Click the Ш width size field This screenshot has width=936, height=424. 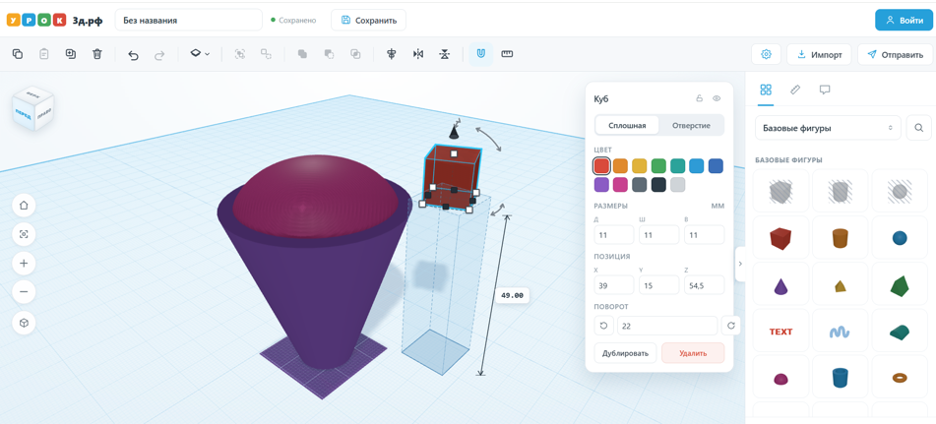point(659,235)
